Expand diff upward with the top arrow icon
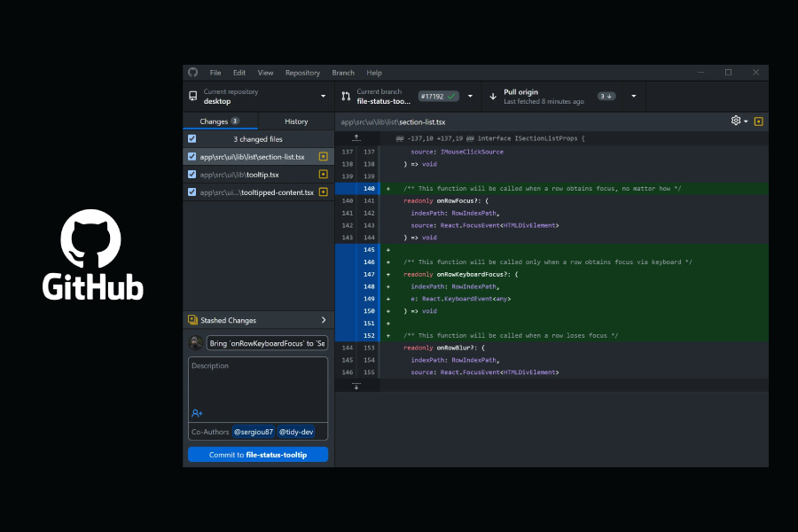The height and width of the screenshot is (532, 798). pyautogui.click(x=356, y=137)
